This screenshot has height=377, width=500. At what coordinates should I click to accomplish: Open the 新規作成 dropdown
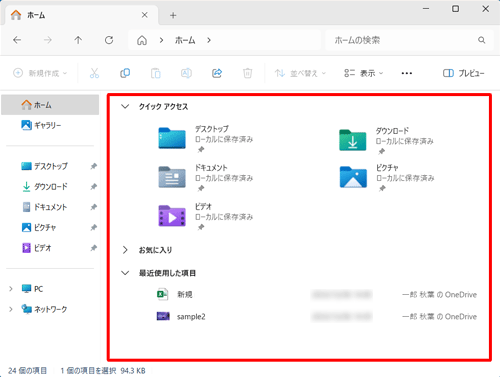[x=40, y=73]
